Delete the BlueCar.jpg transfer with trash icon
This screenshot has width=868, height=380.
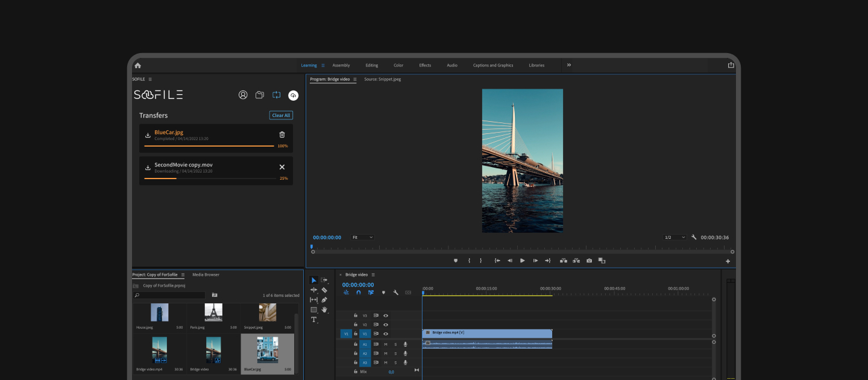click(282, 135)
